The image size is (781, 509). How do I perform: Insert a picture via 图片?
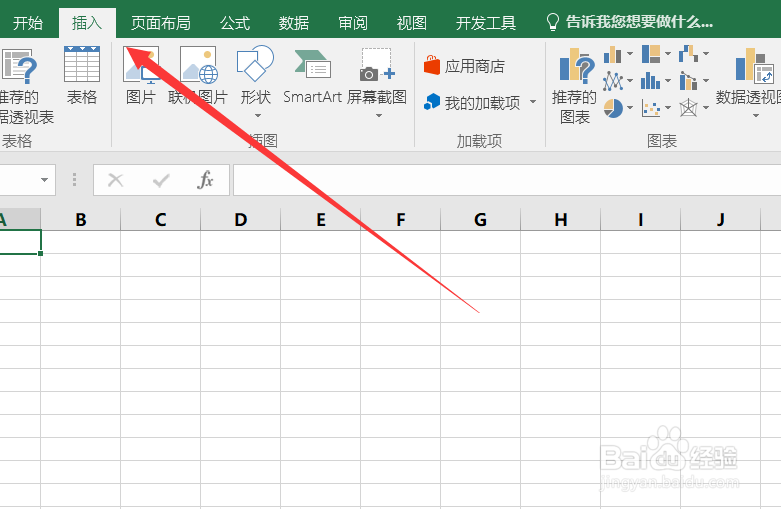141,76
